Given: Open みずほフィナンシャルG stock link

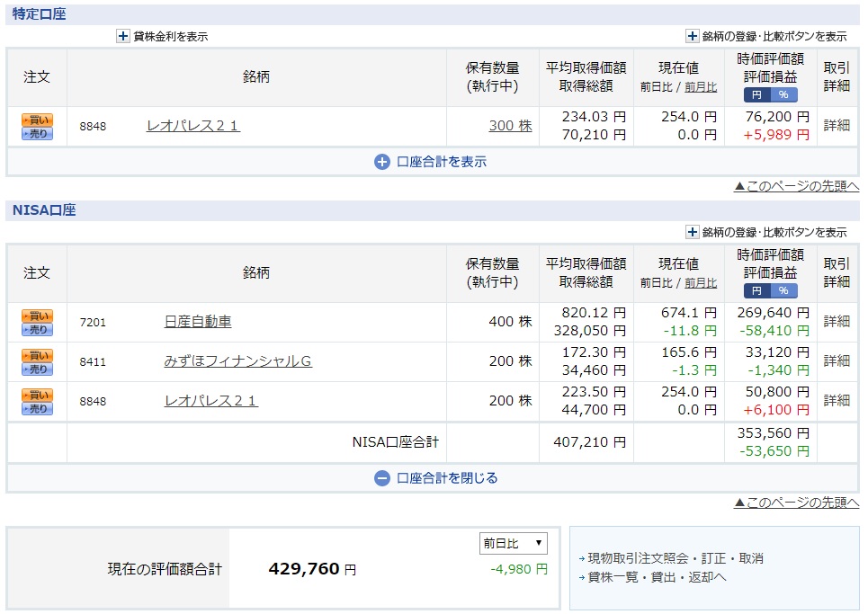Looking at the screenshot, I should point(238,361).
